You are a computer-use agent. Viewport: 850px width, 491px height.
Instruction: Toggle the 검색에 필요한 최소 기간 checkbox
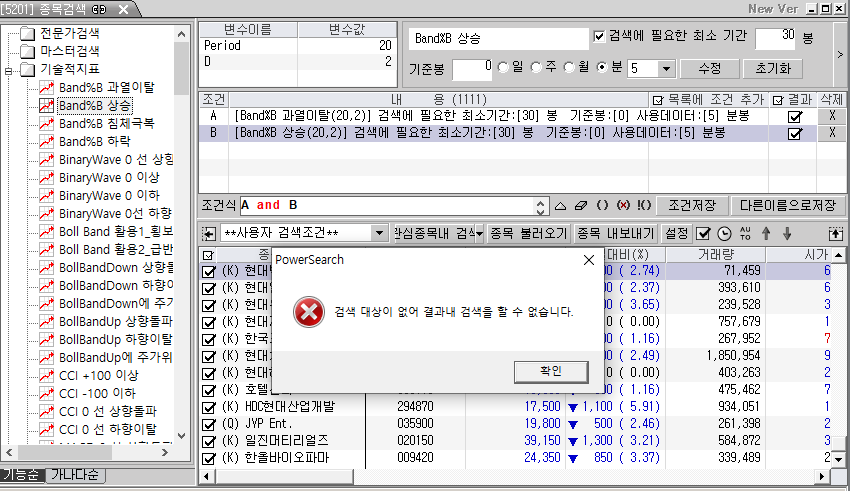coord(599,37)
